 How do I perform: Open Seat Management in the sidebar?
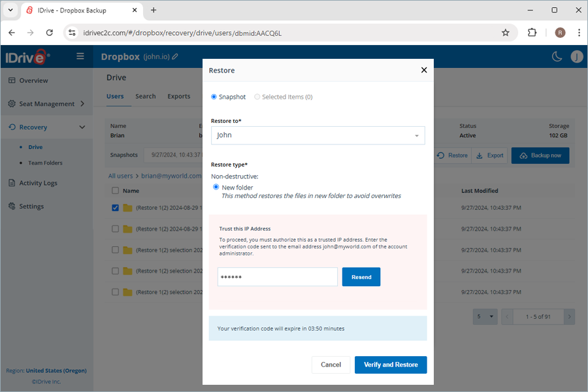pos(47,103)
